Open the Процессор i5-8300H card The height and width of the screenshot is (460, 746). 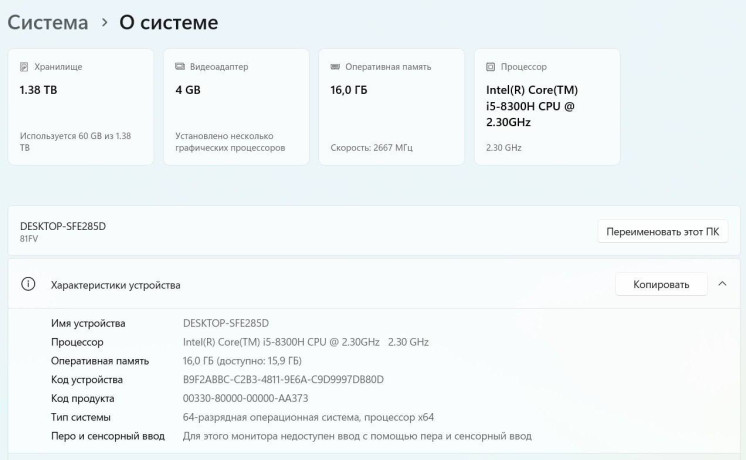pos(547,107)
